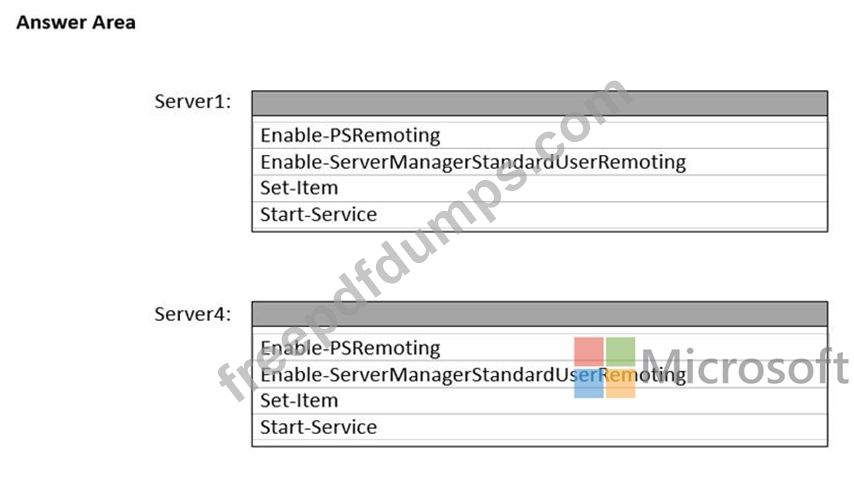Image resolution: width=854 pixels, height=479 pixels.
Task: Click the Answer Area heading
Action: click(76, 22)
